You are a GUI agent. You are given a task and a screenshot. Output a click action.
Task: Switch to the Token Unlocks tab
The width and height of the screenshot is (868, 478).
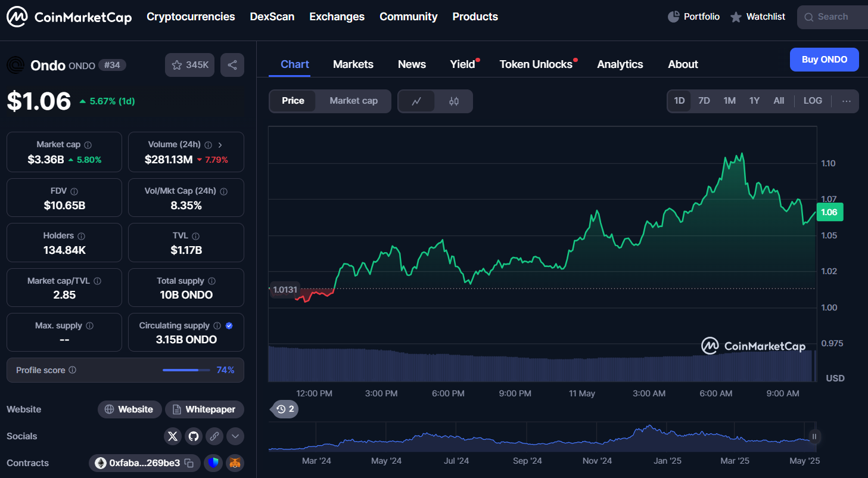coord(536,64)
